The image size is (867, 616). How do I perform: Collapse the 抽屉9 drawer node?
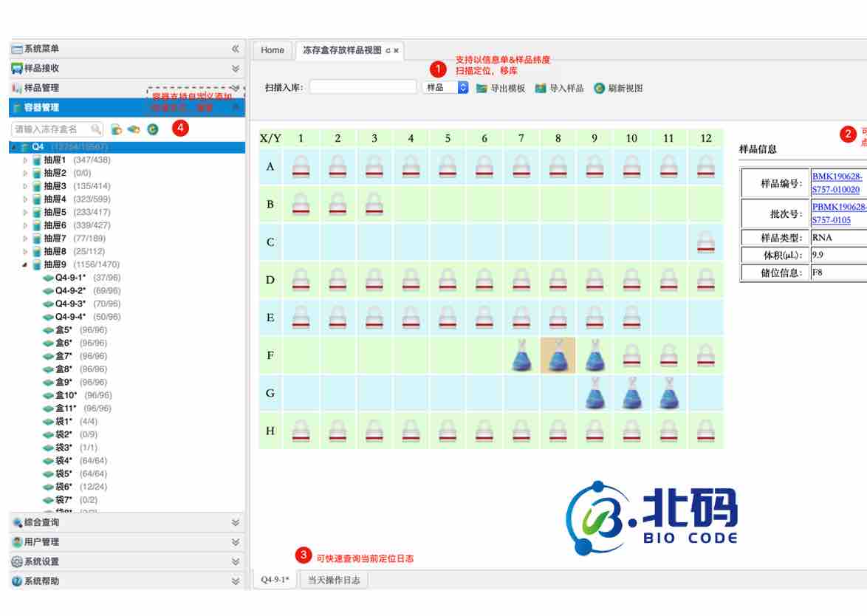click(x=25, y=264)
